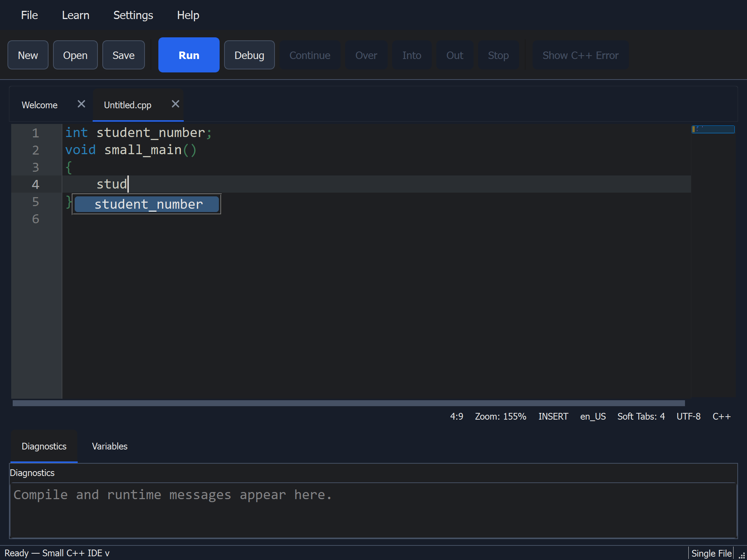Click the Single File status entry
Image resolution: width=747 pixels, height=560 pixels.
click(711, 553)
